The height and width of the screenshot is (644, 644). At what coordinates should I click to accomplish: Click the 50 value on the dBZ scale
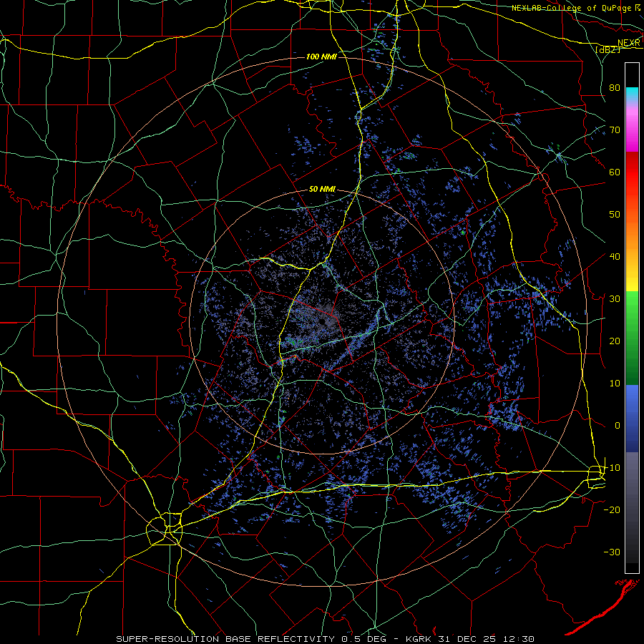(x=615, y=215)
